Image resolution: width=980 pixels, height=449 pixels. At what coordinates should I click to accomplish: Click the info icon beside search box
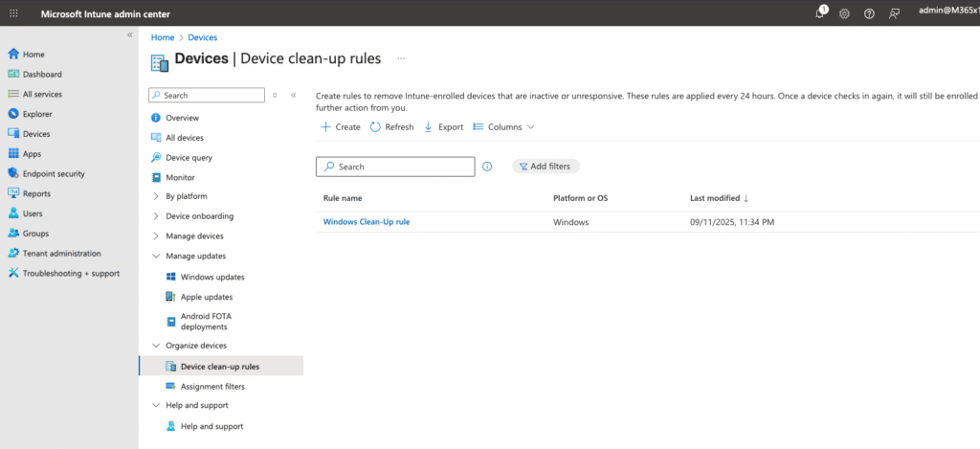tap(487, 167)
